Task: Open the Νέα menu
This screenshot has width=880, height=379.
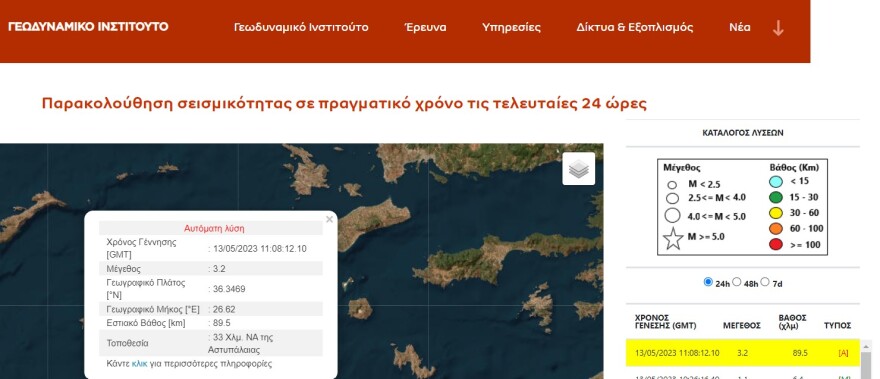Action: (740, 27)
